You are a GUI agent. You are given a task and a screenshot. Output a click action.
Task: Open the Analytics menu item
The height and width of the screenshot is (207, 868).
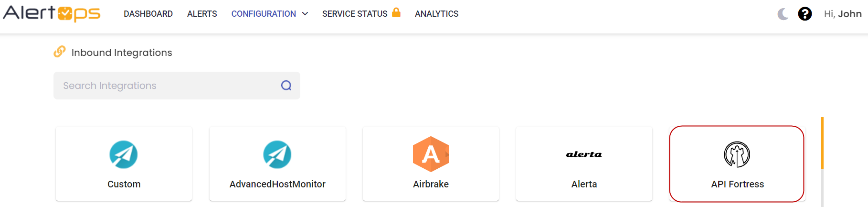(x=436, y=14)
